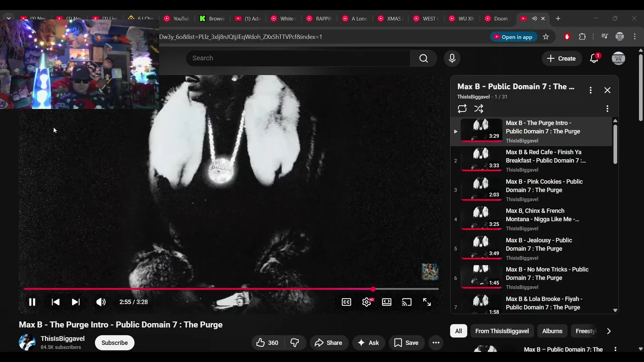Switch to the RAPPIN tab

[318, 19]
